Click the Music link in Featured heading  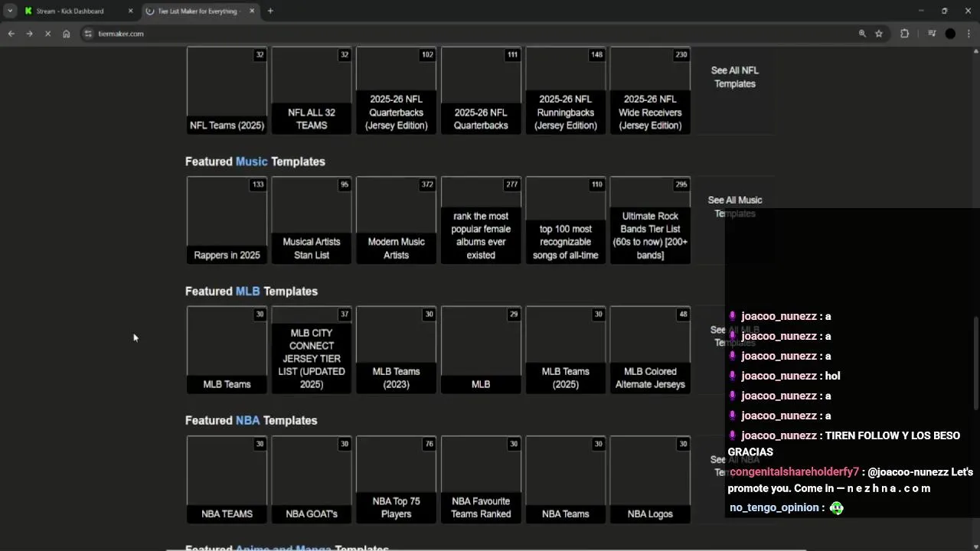point(251,161)
